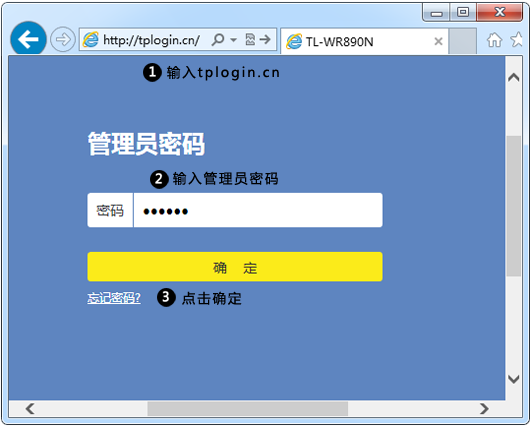The image size is (530, 426).
Task: Close the TL-WR890N tab
Action: (438, 41)
